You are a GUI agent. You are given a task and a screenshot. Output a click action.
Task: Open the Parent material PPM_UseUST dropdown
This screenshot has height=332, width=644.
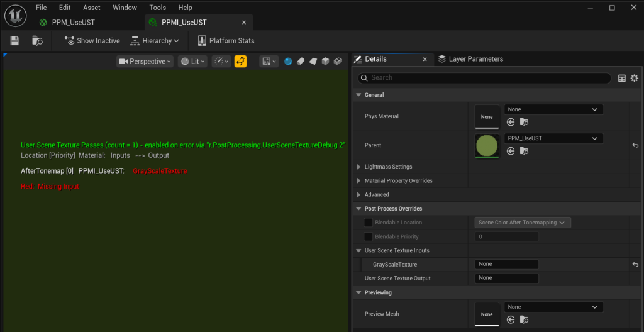tap(553, 138)
